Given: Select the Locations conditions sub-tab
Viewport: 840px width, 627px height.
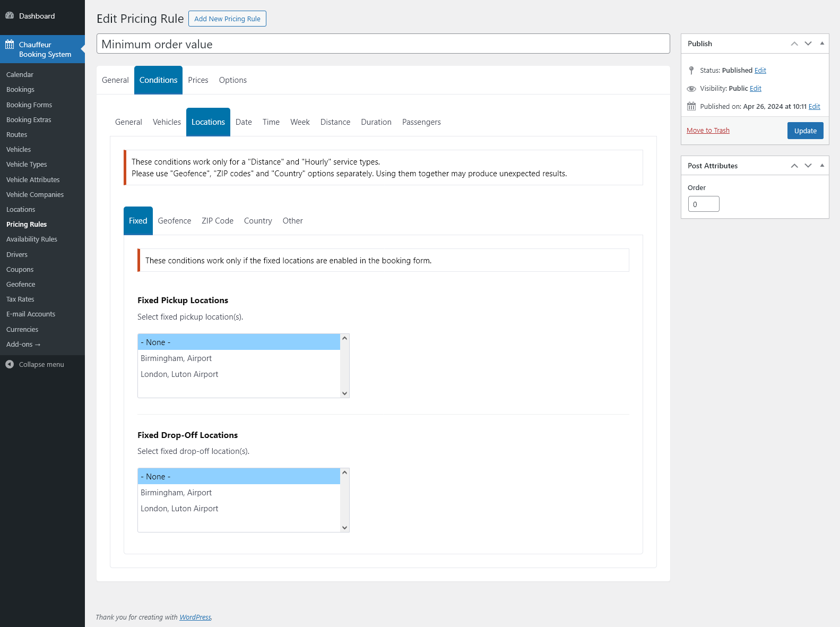Looking at the screenshot, I should (208, 122).
